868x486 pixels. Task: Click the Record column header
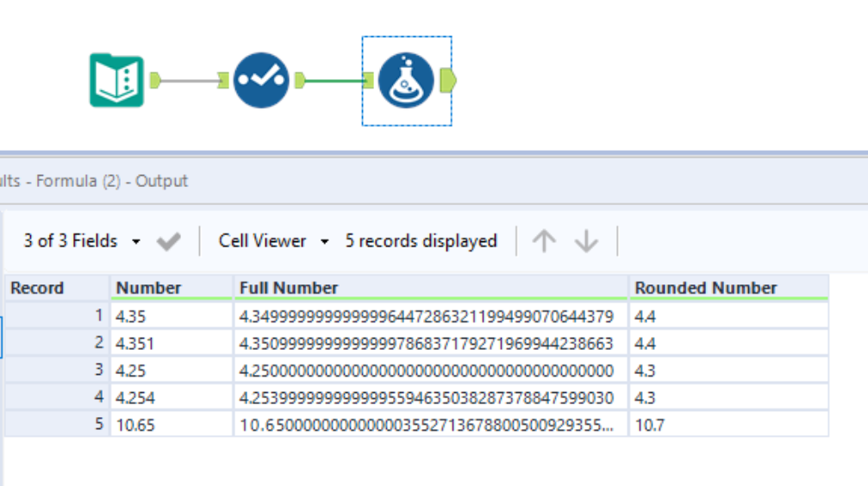[x=57, y=288]
